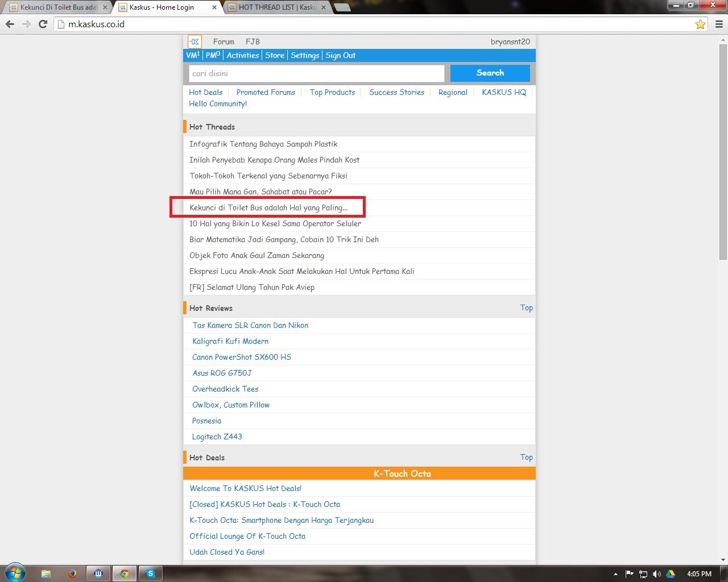Open review 'Tas Kamera SLR Canon Dan Nikon'

(250, 325)
